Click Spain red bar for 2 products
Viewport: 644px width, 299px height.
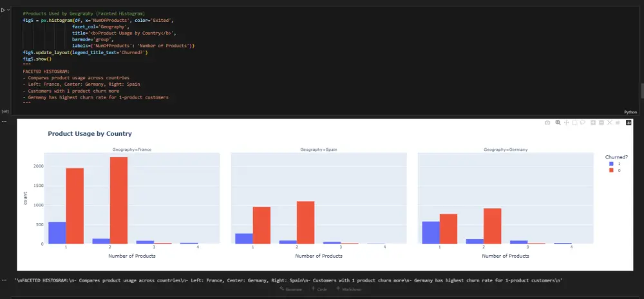305,222
